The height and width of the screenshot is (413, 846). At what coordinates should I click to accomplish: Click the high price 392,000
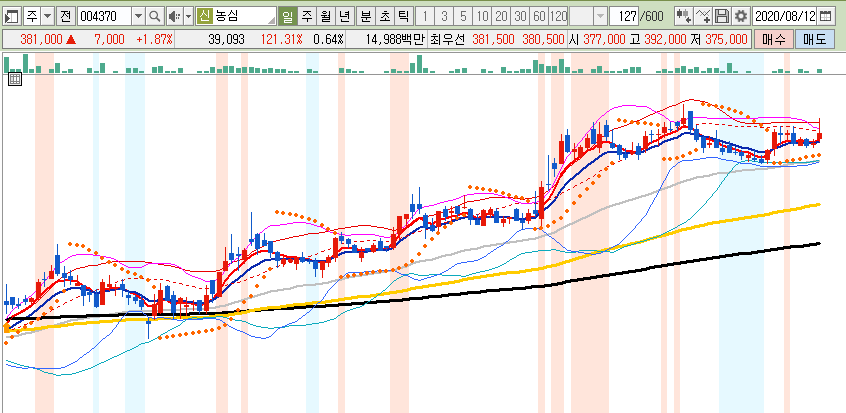(665, 39)
